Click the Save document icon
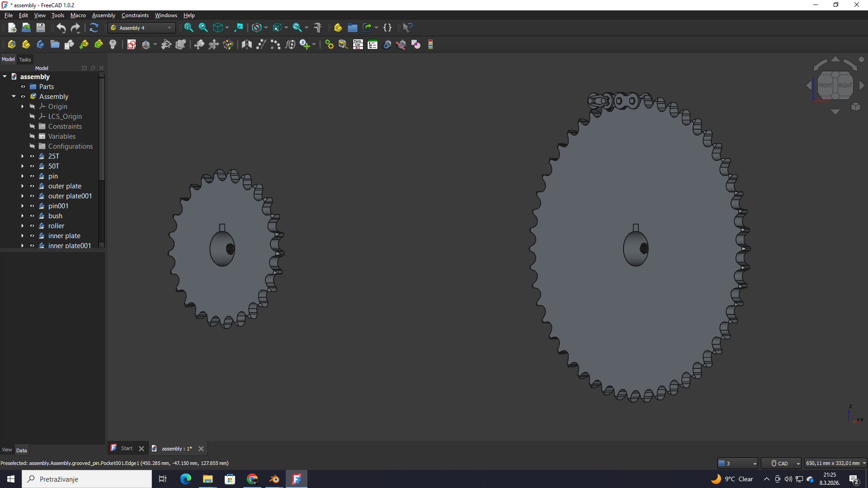The image size is (868, 488). click(41, 28)
